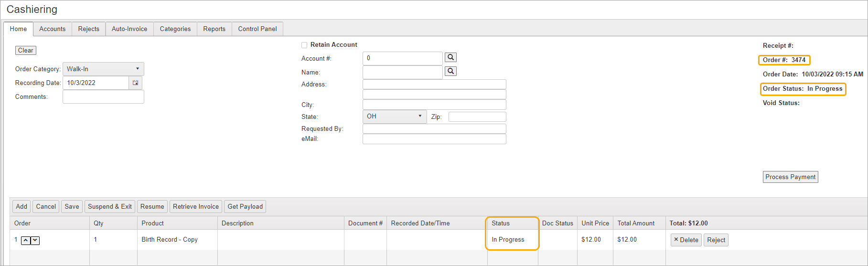Focus the Comments text field

103,96
